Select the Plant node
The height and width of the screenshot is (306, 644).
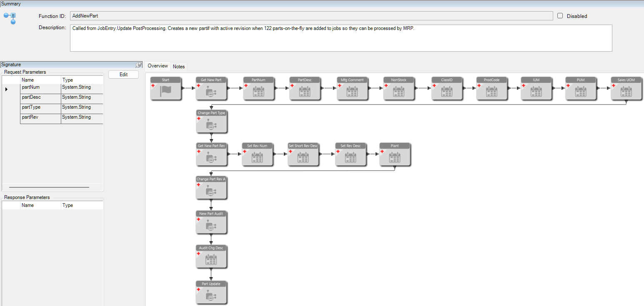pyautogui.click(x=395, y=154)
